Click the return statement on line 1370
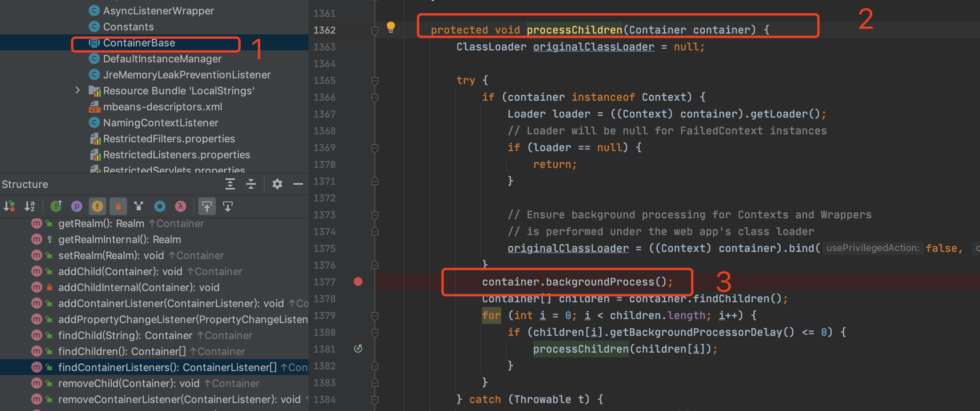This screenshot has width=980, height=411. [555, 164]
